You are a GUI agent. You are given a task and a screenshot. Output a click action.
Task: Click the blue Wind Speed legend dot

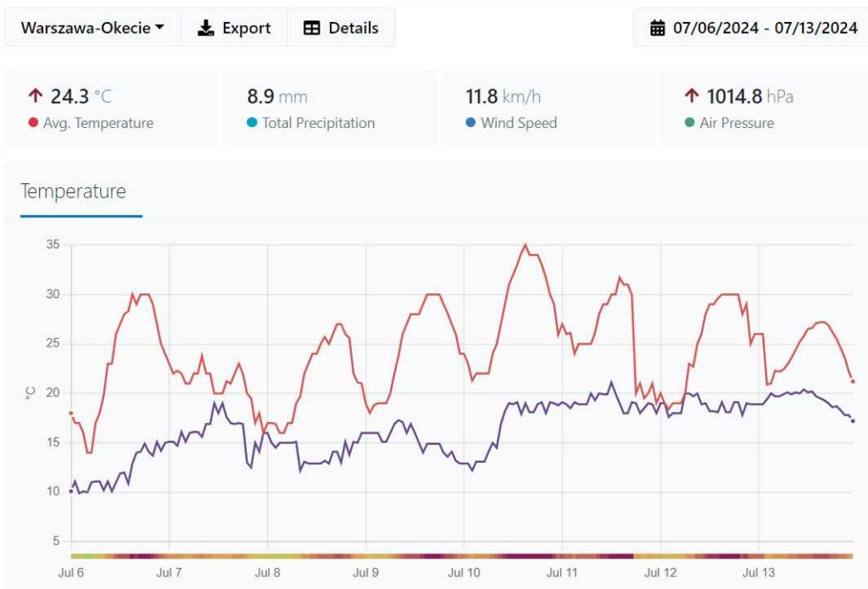click(470, 123)
